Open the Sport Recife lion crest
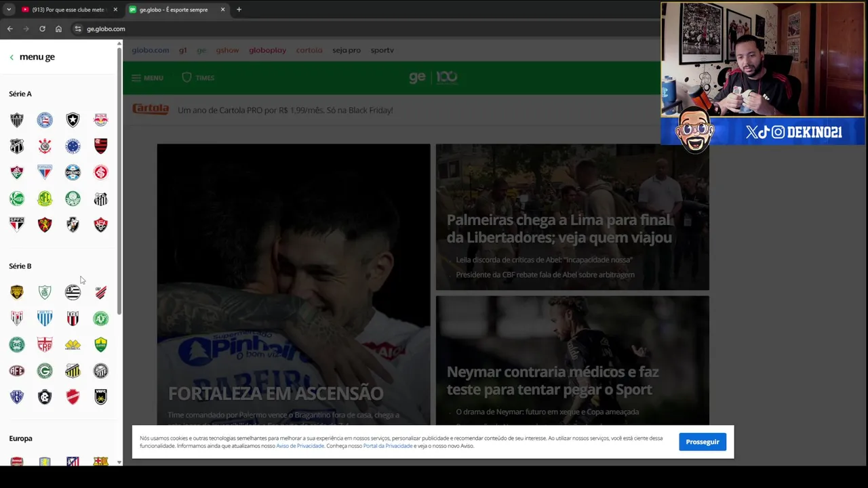Viewport: 868px width, 488px height. point(45,224)
